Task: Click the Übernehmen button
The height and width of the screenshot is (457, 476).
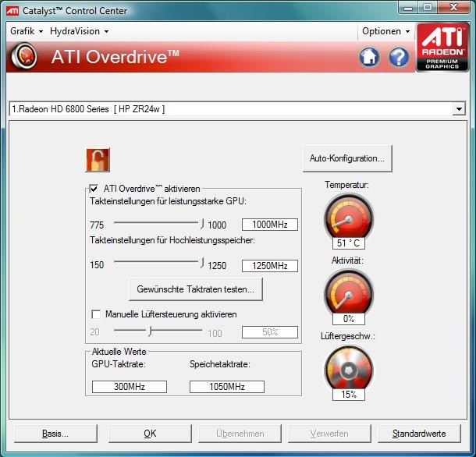Action: coord(240,434)
